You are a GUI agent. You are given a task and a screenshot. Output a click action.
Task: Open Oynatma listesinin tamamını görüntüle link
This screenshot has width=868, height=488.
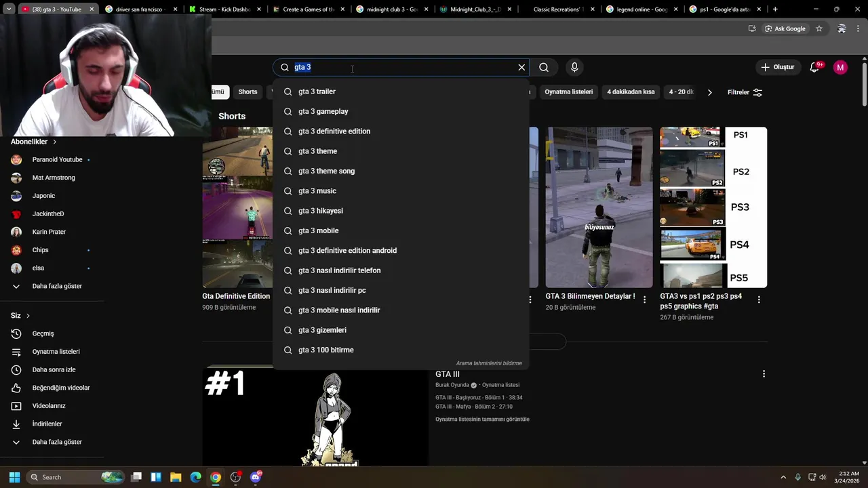tap(482, 420)
